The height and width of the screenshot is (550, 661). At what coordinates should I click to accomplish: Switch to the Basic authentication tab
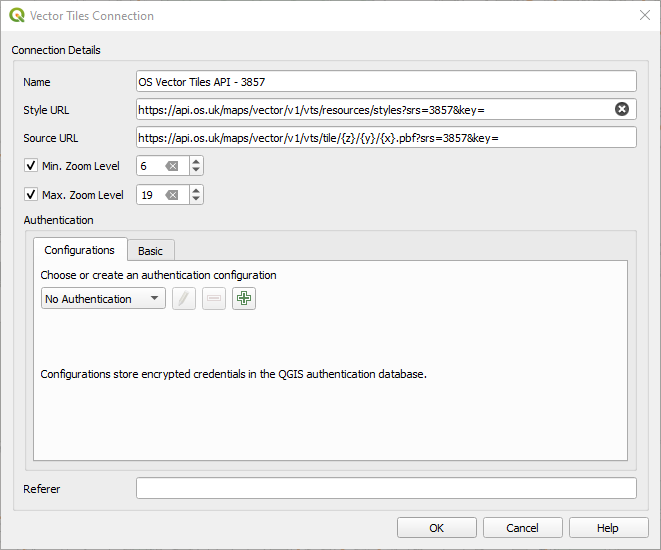pyautogui.click(x=150, y=251)
